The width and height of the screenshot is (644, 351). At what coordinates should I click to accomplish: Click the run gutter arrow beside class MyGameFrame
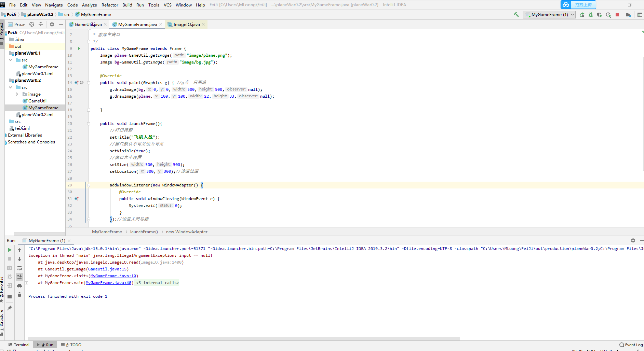79,48
